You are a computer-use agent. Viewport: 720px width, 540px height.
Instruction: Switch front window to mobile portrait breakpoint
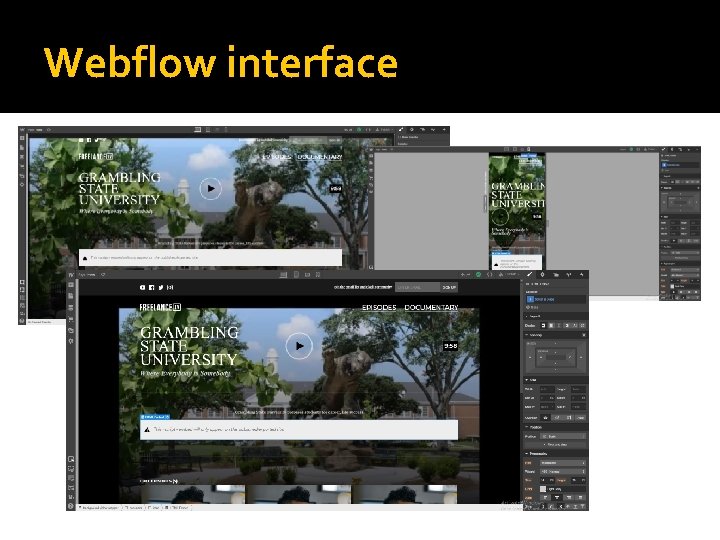coord(318,275)
